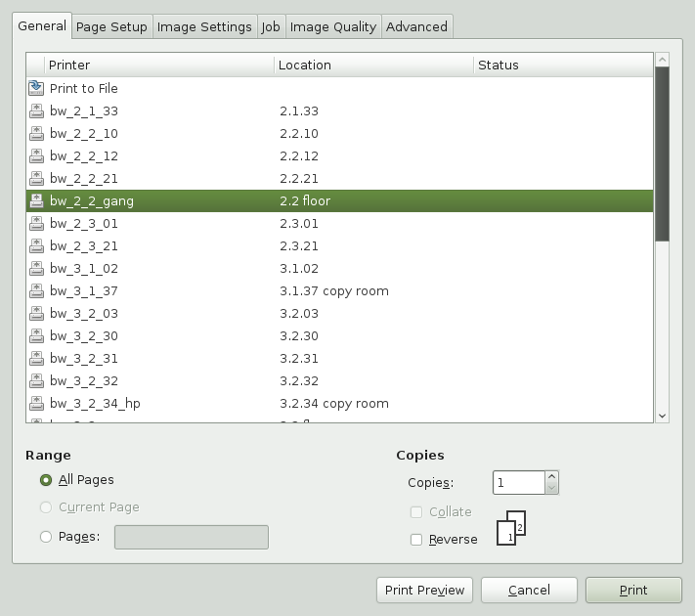The height and width of the screenshot is (616, 695).
Task: Select printer bw_2_3_01
Action: tap(339, 224)
